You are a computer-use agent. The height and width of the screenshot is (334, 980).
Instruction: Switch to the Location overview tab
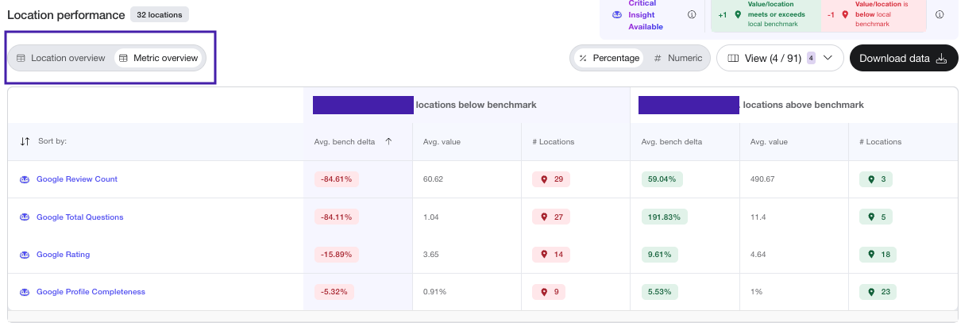pos(61,58)
